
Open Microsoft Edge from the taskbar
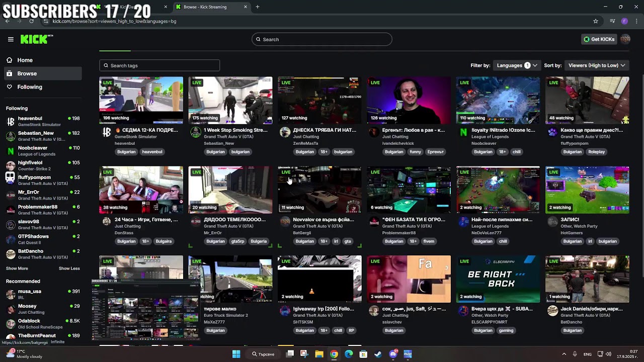point(349,354)
